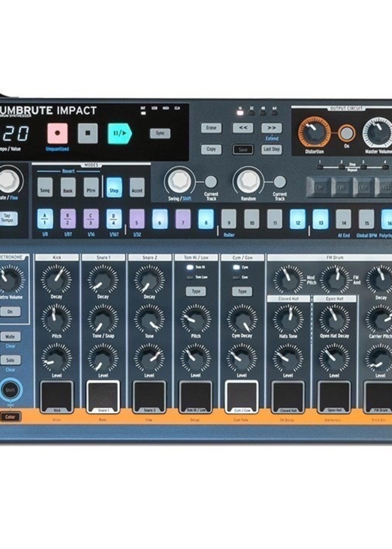
Task: Toggle Current Track button beside Swing
Action: pos(211,182)
